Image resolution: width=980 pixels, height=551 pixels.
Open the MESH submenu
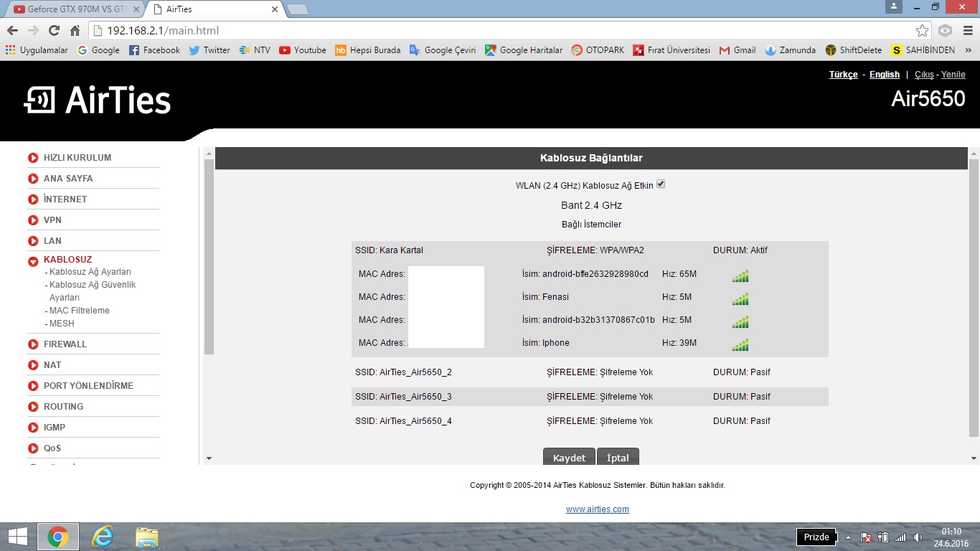point(62,324)
